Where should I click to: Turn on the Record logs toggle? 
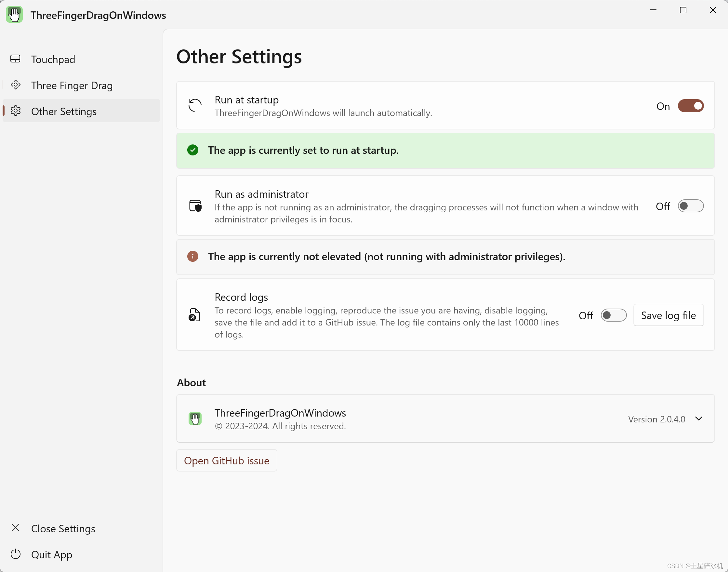614,315
